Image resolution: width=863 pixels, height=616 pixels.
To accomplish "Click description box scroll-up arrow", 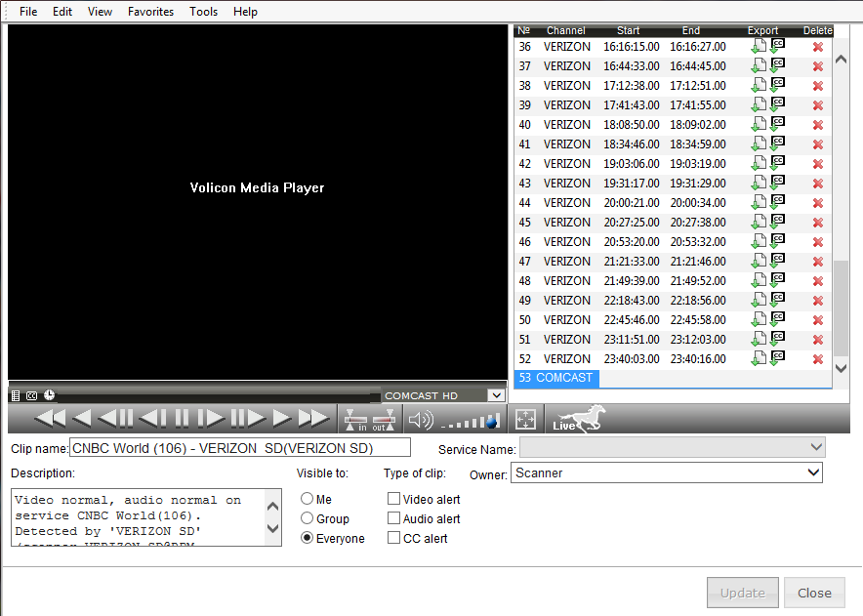I will tap(272, 506).
